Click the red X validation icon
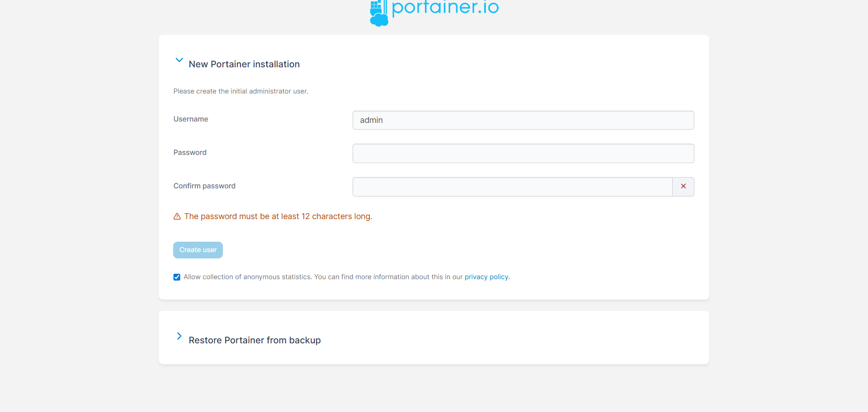Screen dimensions: 868x412 pos(683,187)
